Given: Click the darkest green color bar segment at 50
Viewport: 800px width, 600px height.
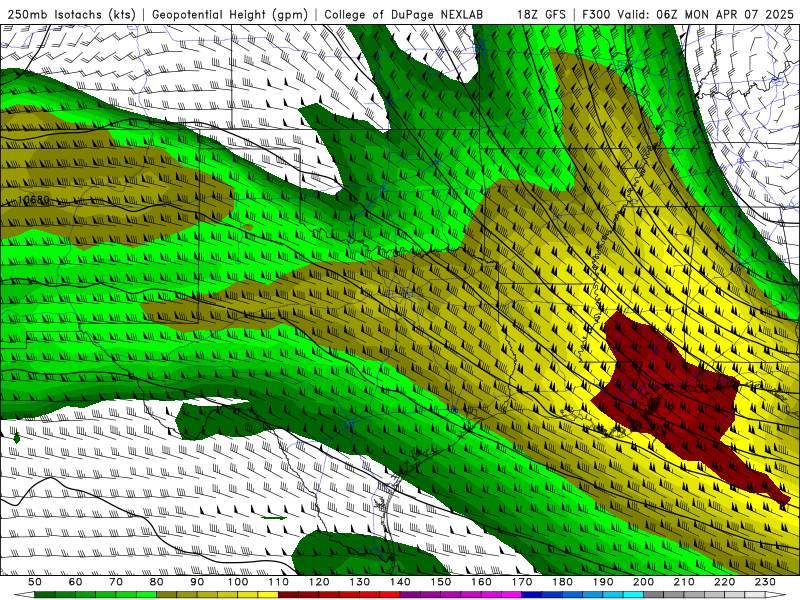Looking at the screenshot, I should [x=45, y=595].
